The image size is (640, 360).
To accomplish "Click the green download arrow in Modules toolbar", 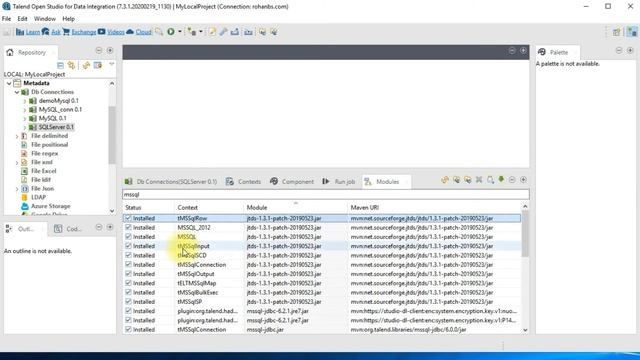I will 501,180.
